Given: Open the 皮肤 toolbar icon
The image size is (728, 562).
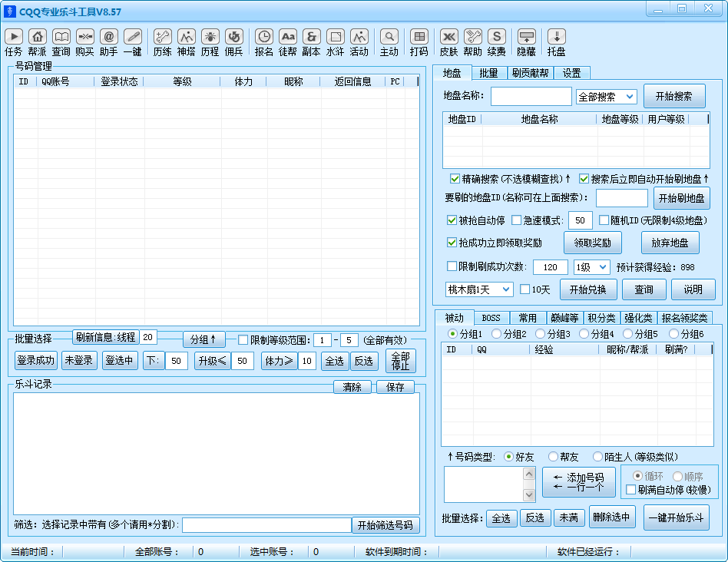Looking at the screenshot, I should coord(449,36).
